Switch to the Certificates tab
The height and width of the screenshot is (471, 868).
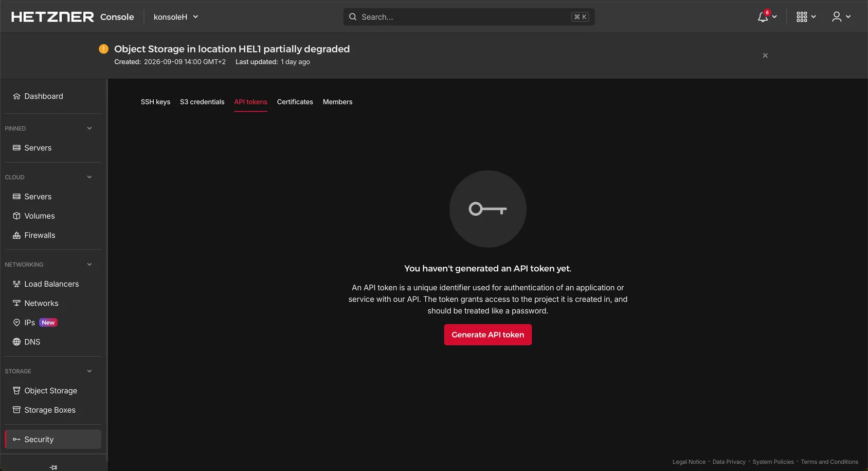pos(295,102)
